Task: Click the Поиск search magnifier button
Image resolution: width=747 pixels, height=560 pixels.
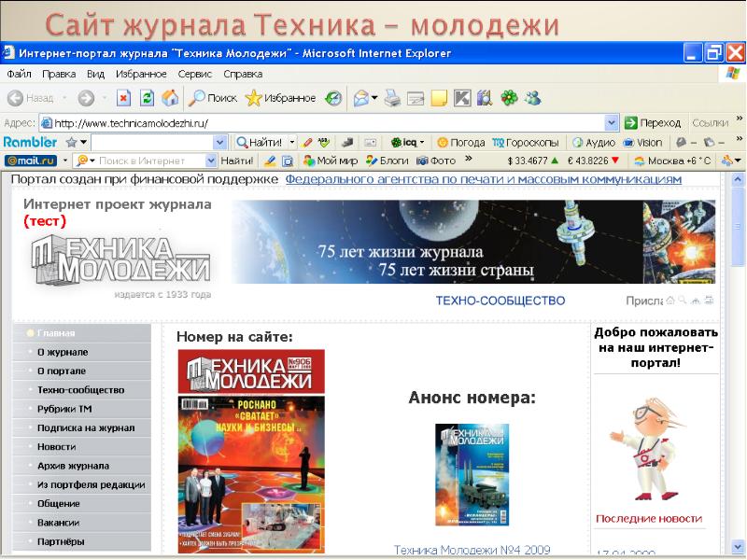Action: click(x=213, y=97)
